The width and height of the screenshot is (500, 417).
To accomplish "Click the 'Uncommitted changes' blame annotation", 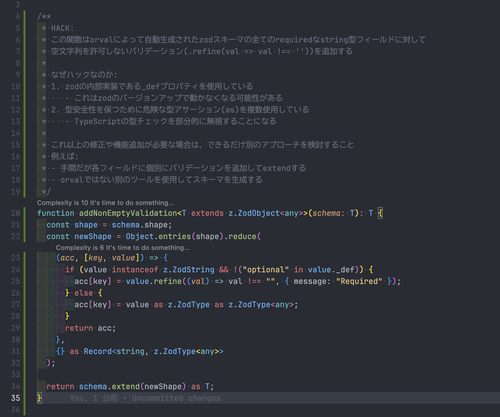I will (x=176, y=398).
